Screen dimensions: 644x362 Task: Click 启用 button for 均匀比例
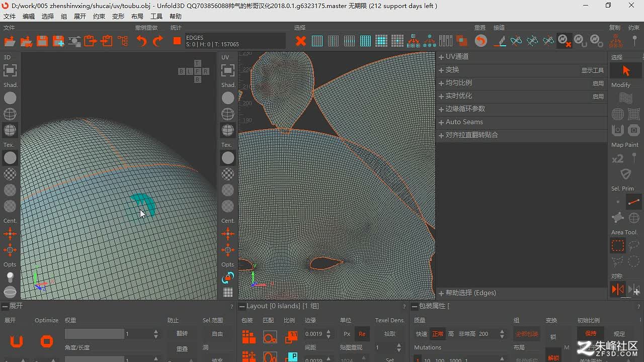coord(598,83)
